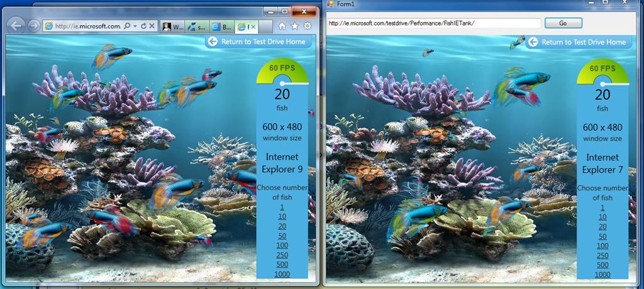The image size is (644, 289).
Task: Choose 1 fish in the IE9 window
Action: click(282, 207)
